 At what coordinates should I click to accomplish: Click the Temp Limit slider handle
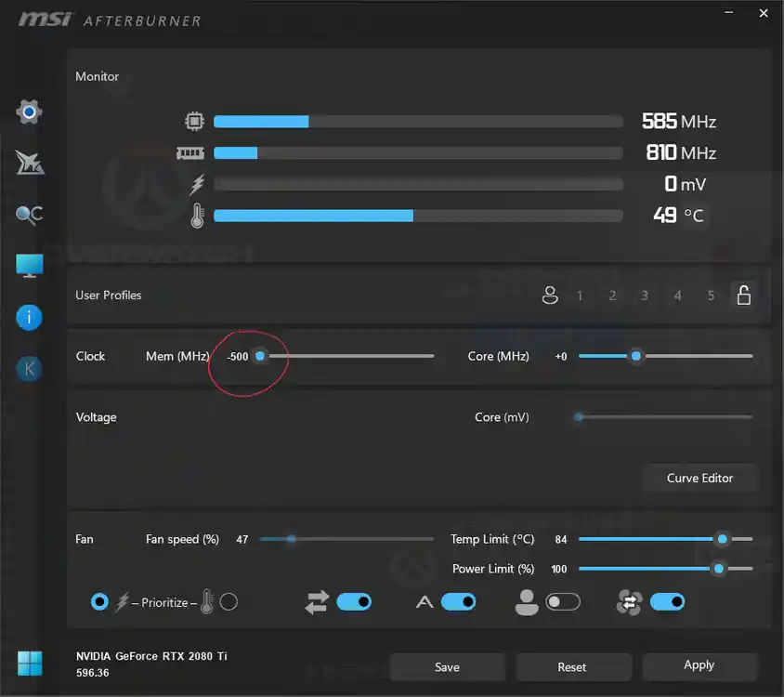(x=722, y=539)
